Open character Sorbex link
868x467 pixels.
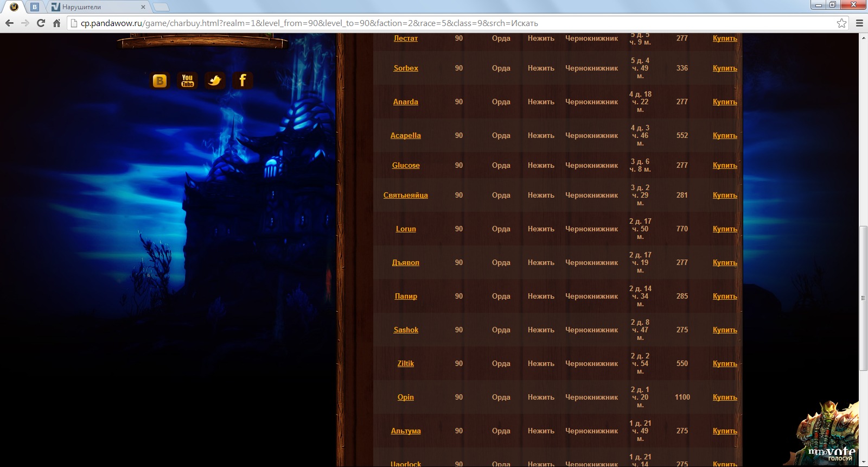click(x=406, y=68)
